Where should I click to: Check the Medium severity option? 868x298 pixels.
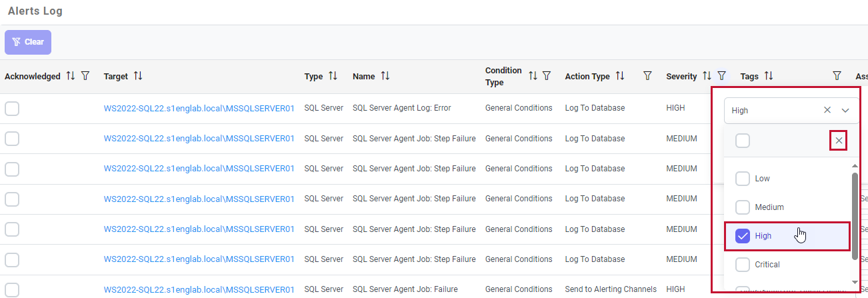(x=743, y=207)
